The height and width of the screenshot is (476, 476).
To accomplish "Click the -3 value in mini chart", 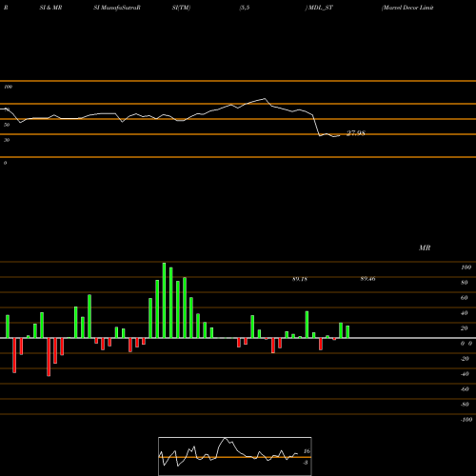I will click(x=306, y=463).
